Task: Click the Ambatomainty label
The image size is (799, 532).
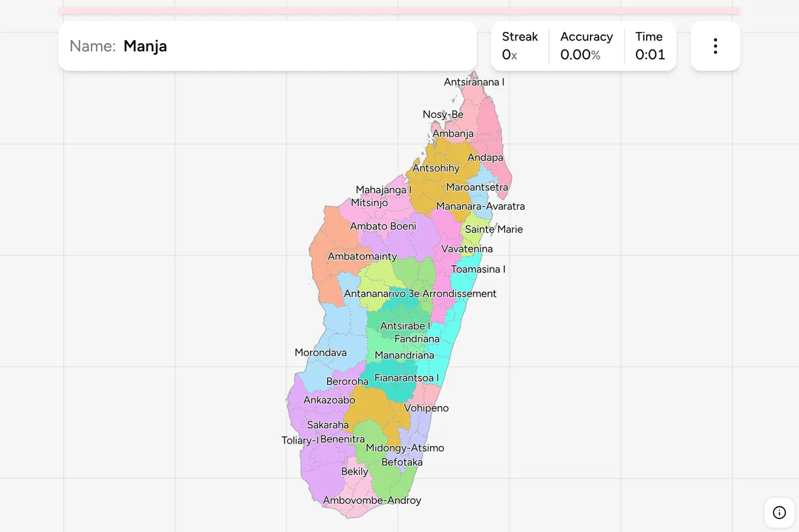Action: tap(362, 256)
